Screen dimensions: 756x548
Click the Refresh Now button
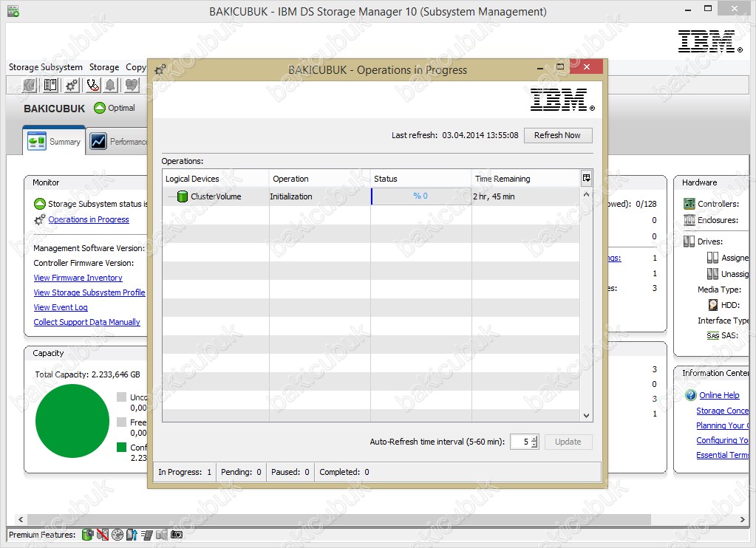click(557, 135)
